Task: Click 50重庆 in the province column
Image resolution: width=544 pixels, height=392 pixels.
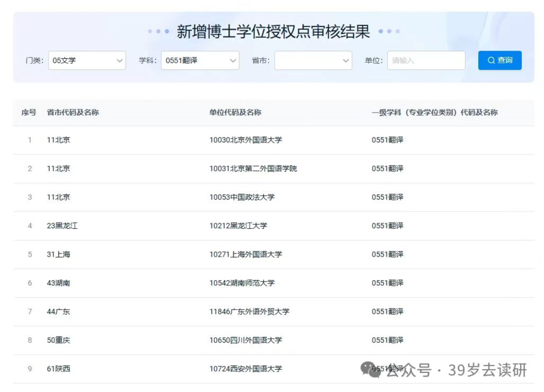Action: pos(59,340)
